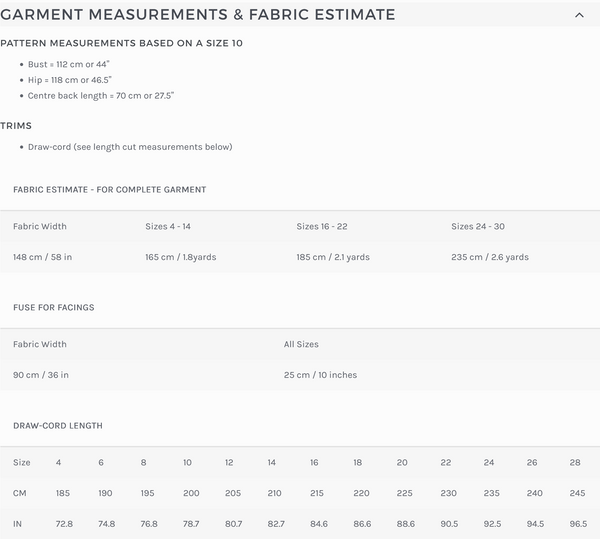The image size is (600, 539).
Task: Click the Fuse For Facings title
Action: click(54, 308)
